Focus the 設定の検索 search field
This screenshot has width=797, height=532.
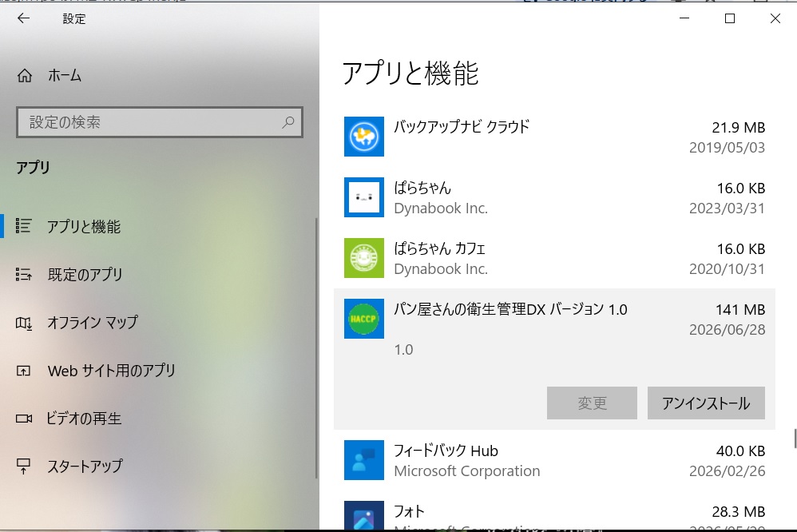160,122
